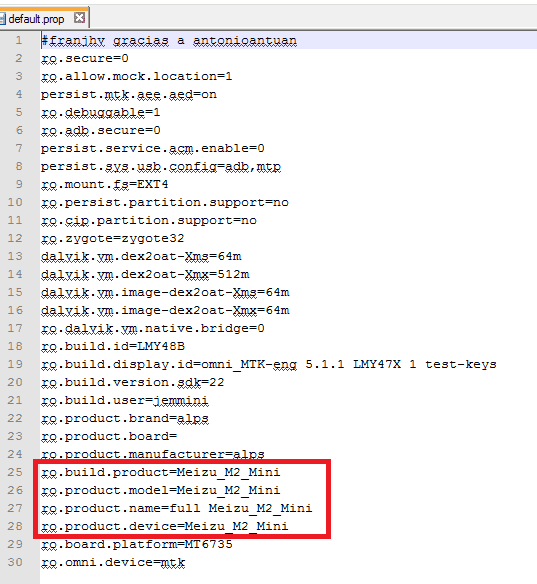This screenshot has height=584, width=537.
Task: Click the line 'dalvik.vm.dex2oat-Xms=64m'
Action: click(x=141, y=256)
